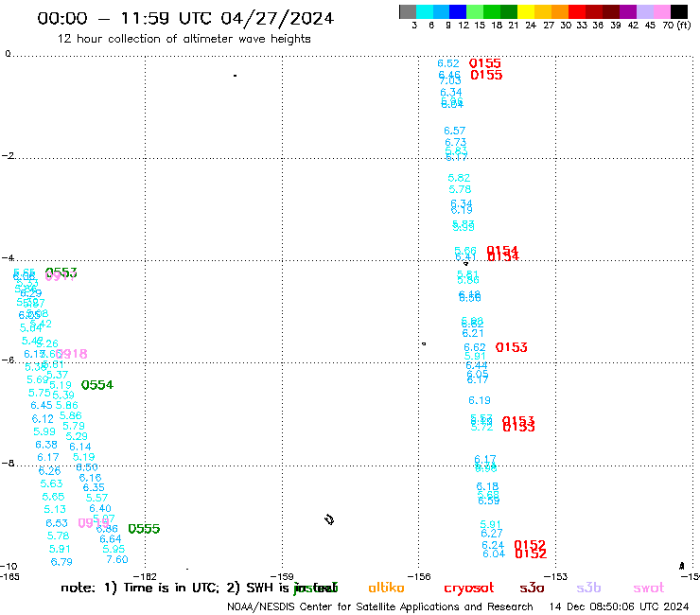The image size is (700, 615).
Task: Click the wave height value '5.63'
Action: click(x=51, y=483)
